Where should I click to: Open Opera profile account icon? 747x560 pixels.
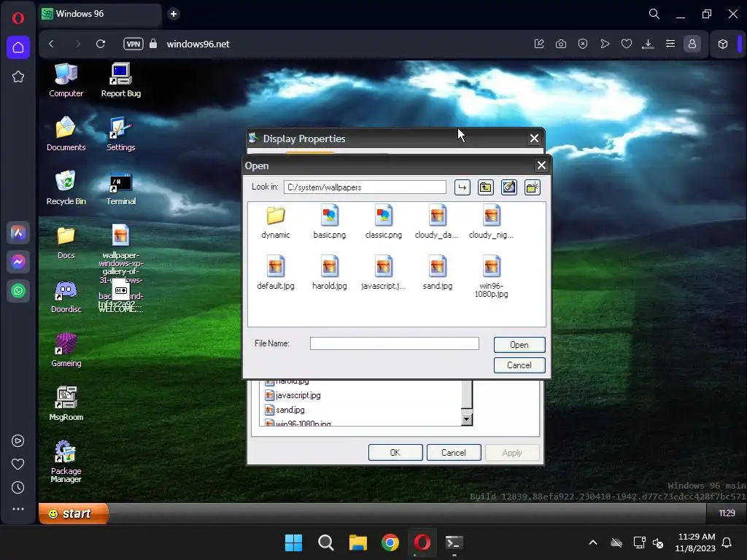[692, 44]
